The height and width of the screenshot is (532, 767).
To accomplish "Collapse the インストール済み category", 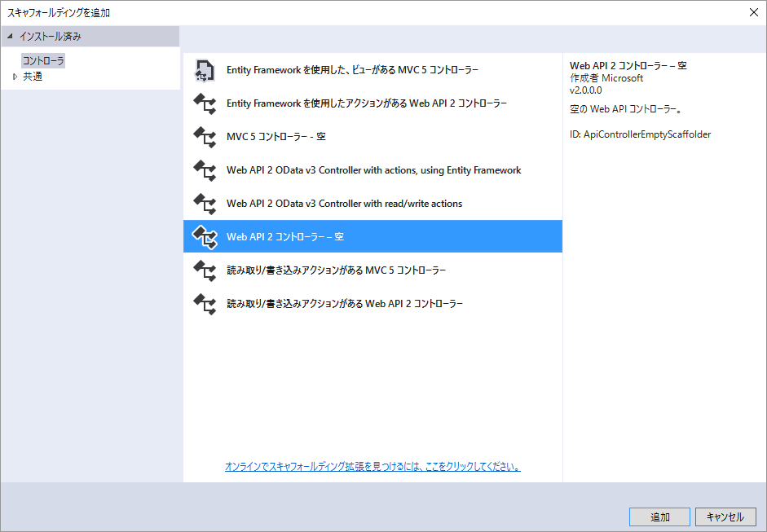I will point(7,36).
